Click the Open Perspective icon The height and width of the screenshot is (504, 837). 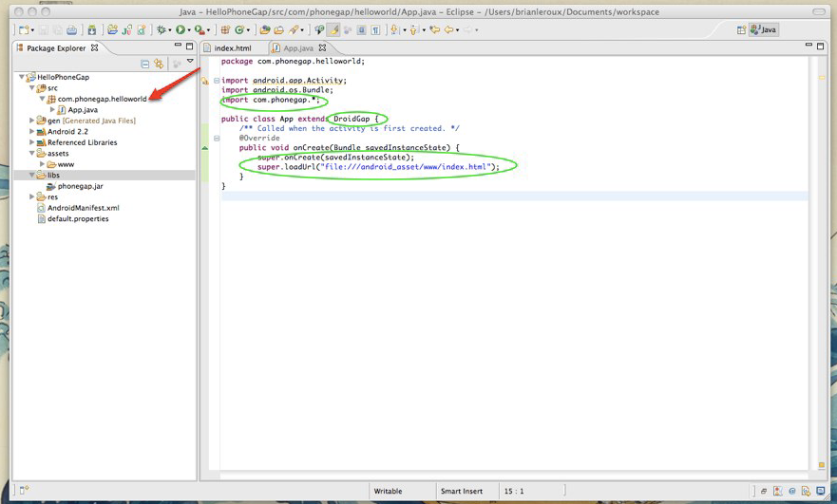(x=741, y=29)
